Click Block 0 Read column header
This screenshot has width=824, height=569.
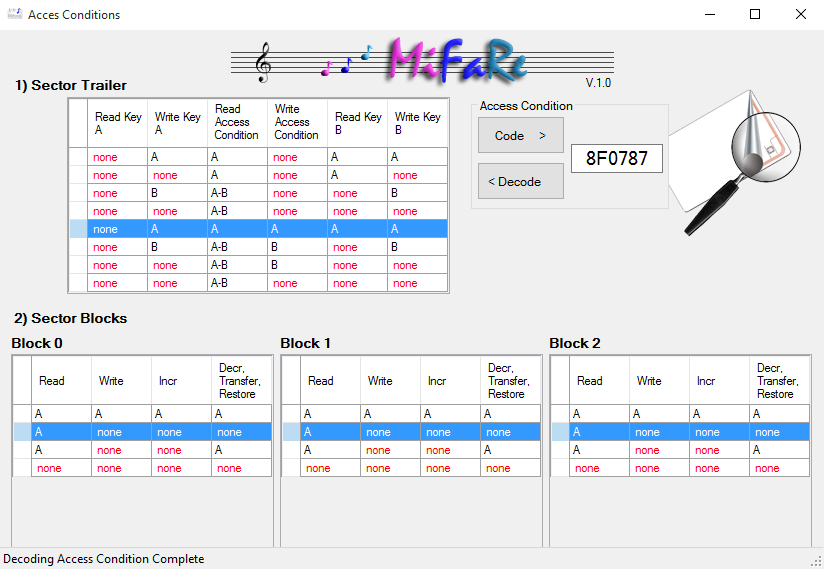coord(61,380)
